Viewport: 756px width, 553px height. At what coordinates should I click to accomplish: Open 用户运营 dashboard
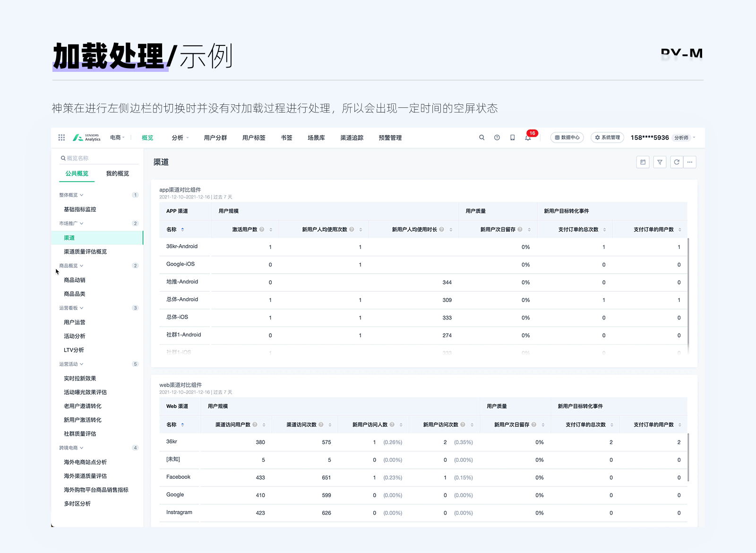click(75, 322)
